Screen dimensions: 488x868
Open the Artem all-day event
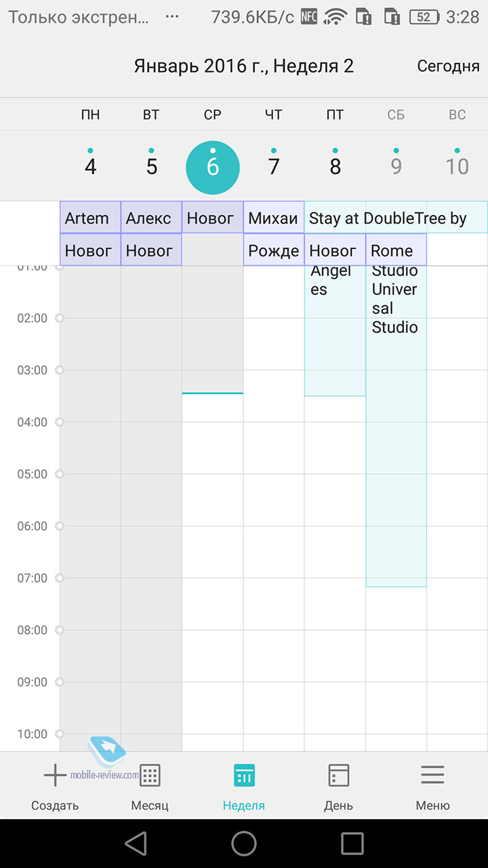coord(90,218)
